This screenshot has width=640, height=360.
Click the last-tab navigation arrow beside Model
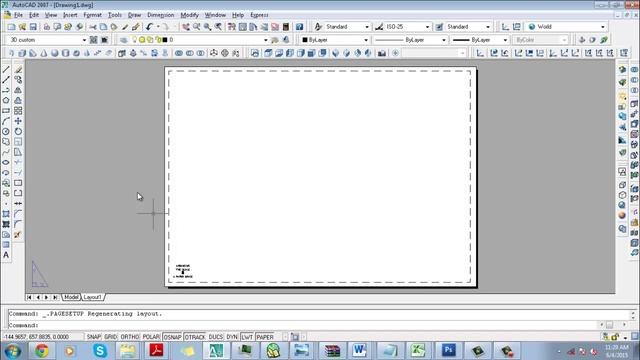tap(55, 297)
